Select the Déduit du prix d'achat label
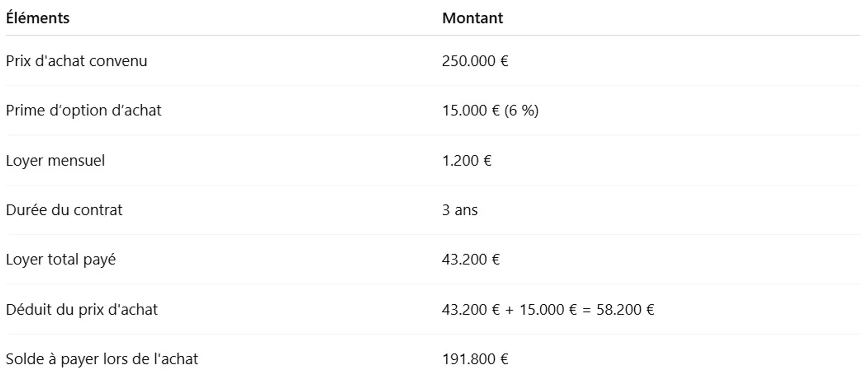Image resolution: width=868 pixels, height=373 pixels. tap(81, 310)
